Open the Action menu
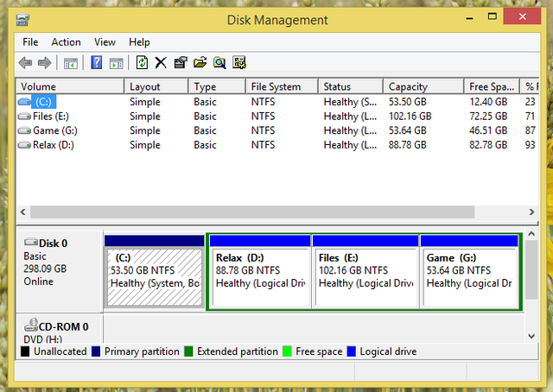This screenshot has width=553, height=392. [66, 42]
